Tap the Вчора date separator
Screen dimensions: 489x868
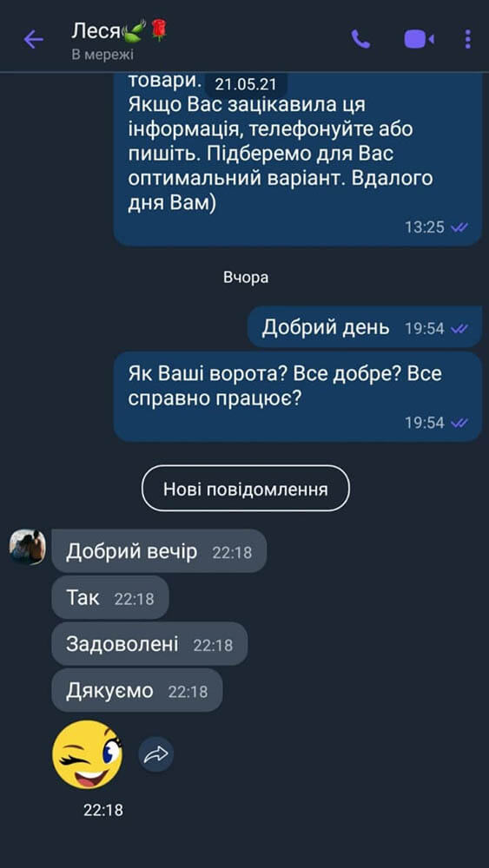tap(246, 278)
